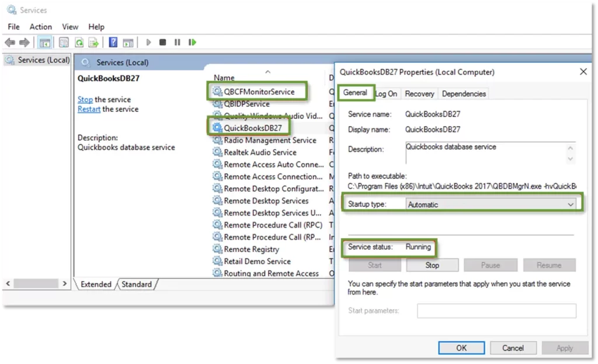
Task: Toggle the Show/Hide Console Tree icon
Action: coord(45,42)
